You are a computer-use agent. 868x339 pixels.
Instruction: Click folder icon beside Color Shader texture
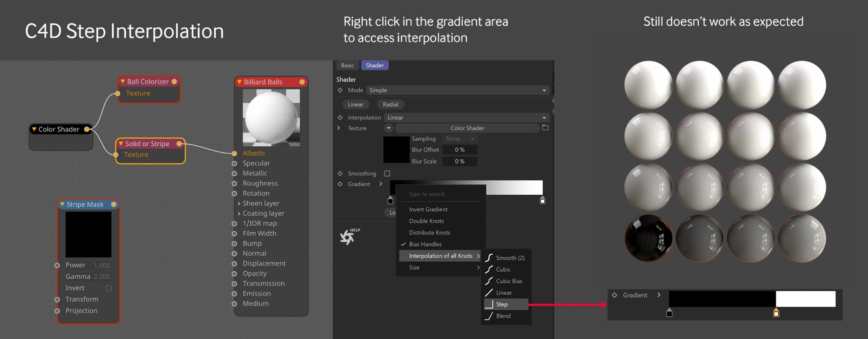(546, 128)
